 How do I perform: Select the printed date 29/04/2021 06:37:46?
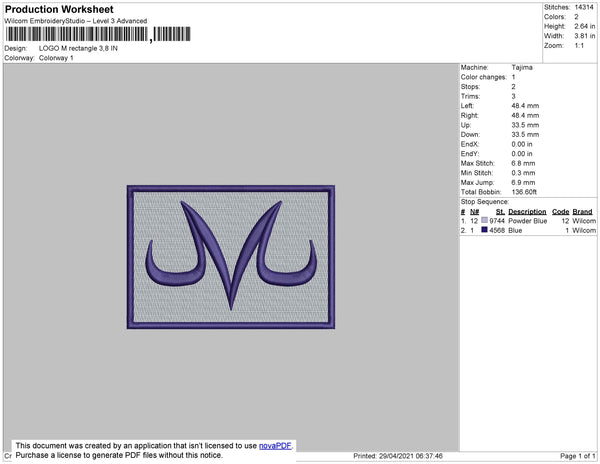point(411,456)
